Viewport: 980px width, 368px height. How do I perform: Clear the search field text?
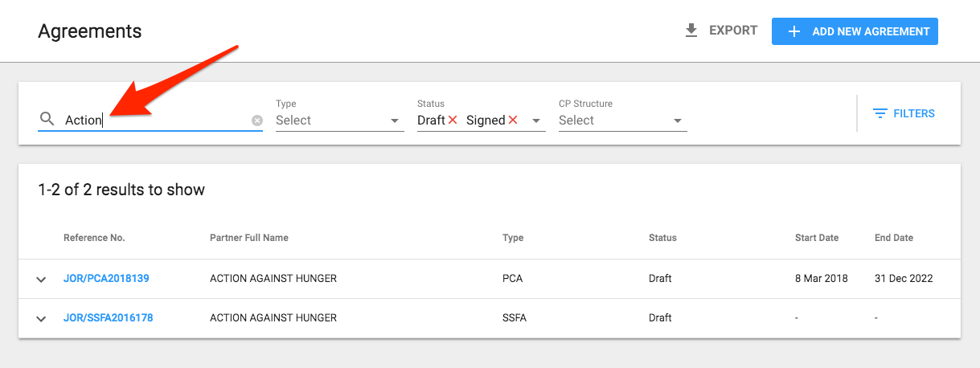click(x=257, y=121)
